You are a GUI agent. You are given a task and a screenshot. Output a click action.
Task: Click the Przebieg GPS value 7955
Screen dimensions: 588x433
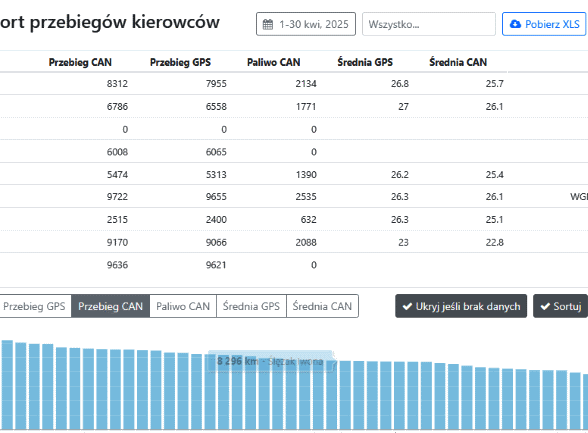[216, 84]
